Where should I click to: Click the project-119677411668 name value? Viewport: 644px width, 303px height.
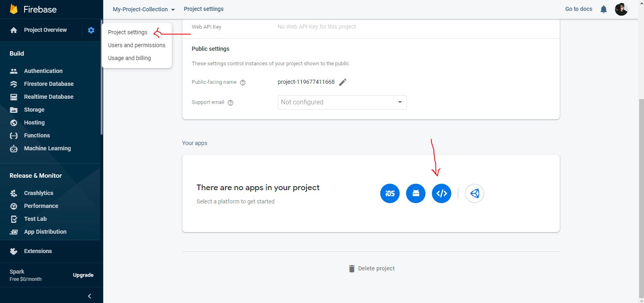(x=306, y=82)
